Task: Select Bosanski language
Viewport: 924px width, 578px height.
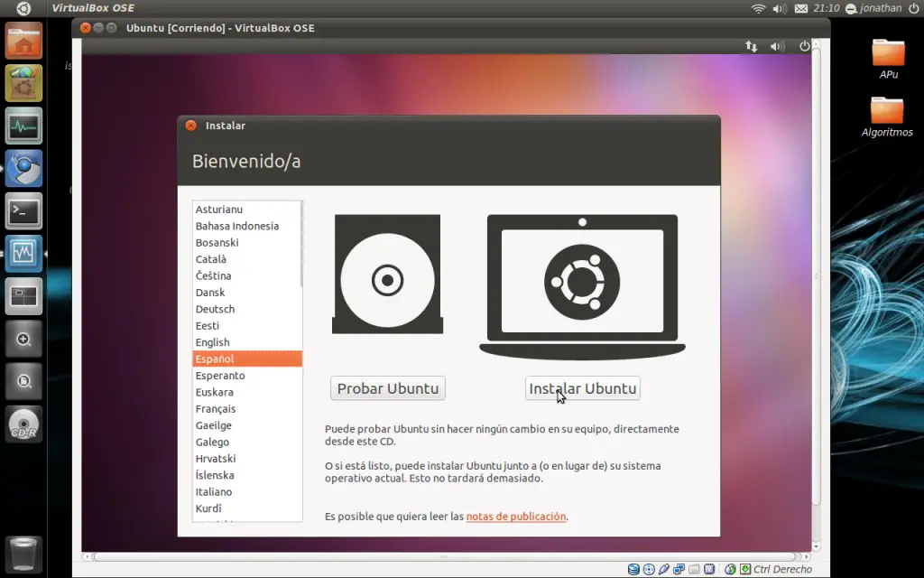Action: pos(247,242)
